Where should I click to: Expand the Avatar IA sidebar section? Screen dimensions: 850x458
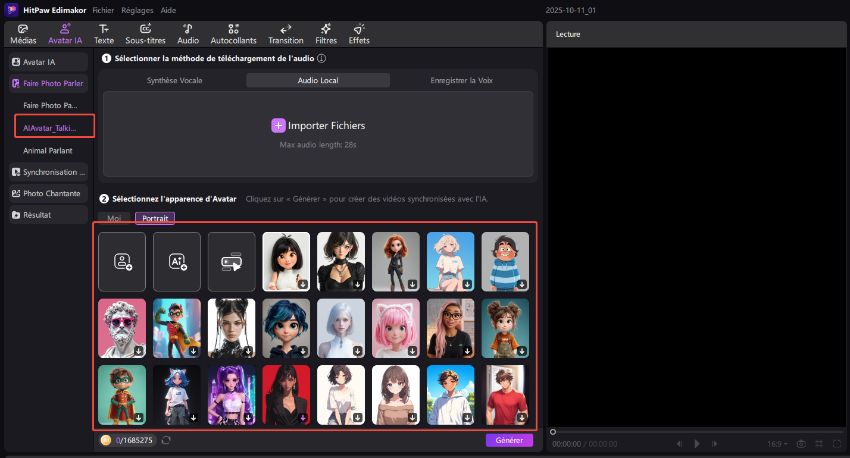pos(48,62)
